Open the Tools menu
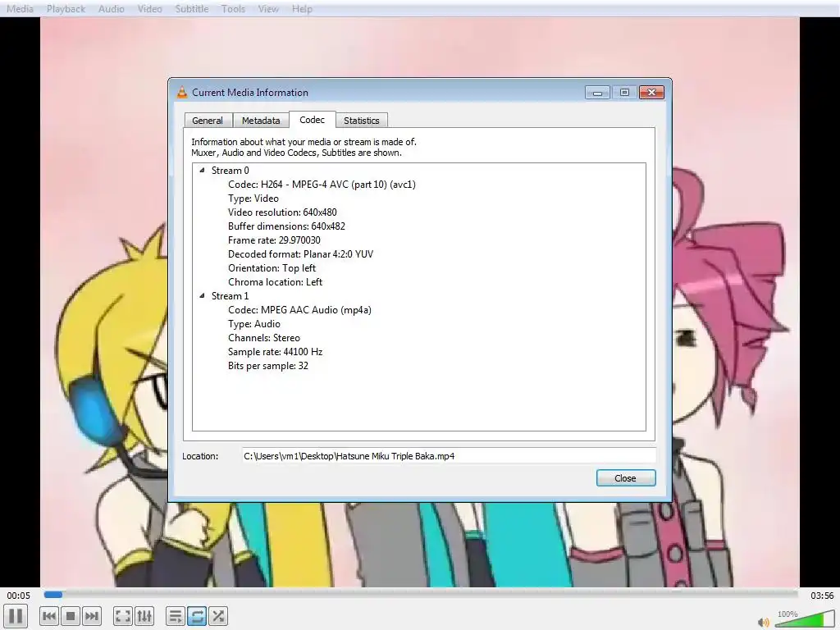 pos(233,8)
